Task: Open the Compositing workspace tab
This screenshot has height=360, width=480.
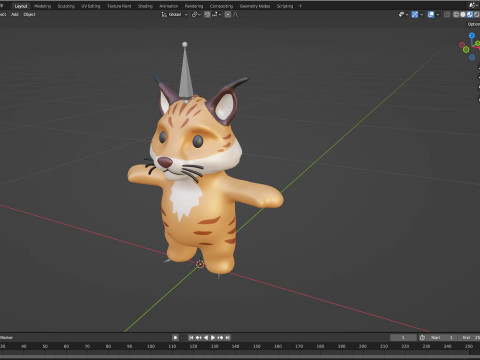Action: click(x=221, y=6)
